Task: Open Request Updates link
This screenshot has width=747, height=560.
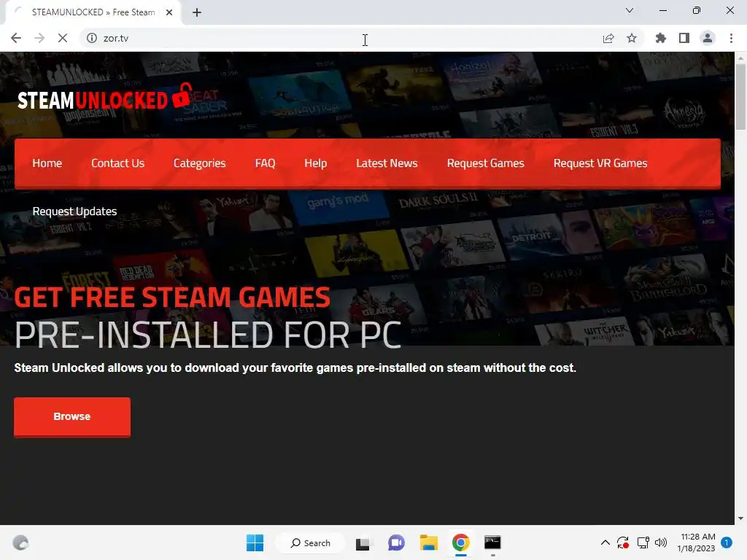Action: coord(75,211)
